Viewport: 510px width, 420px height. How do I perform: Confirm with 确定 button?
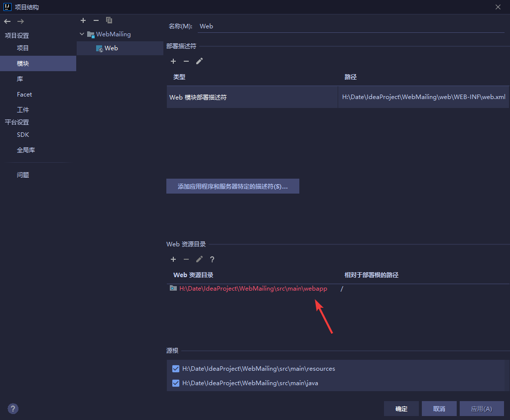tap(401, 409)
